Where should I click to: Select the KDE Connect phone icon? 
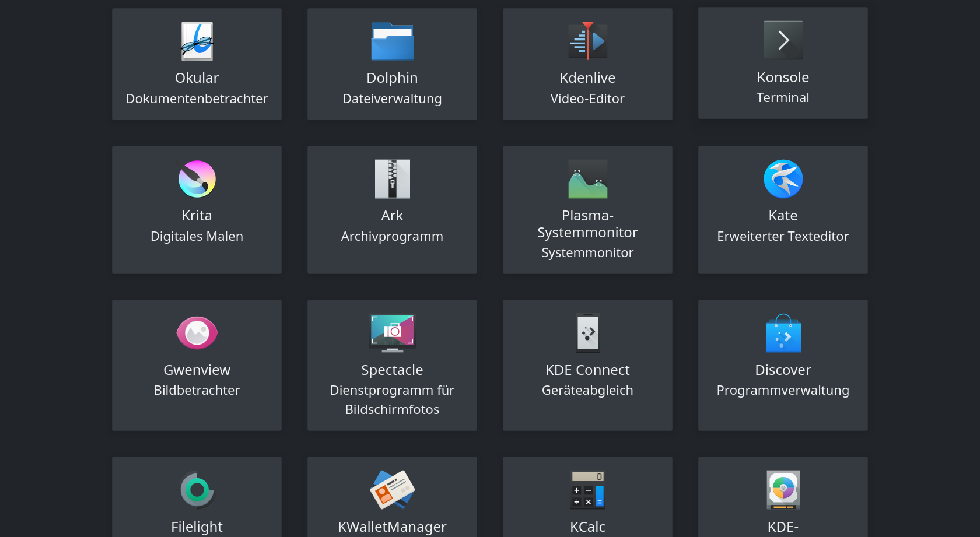[588, 333]
